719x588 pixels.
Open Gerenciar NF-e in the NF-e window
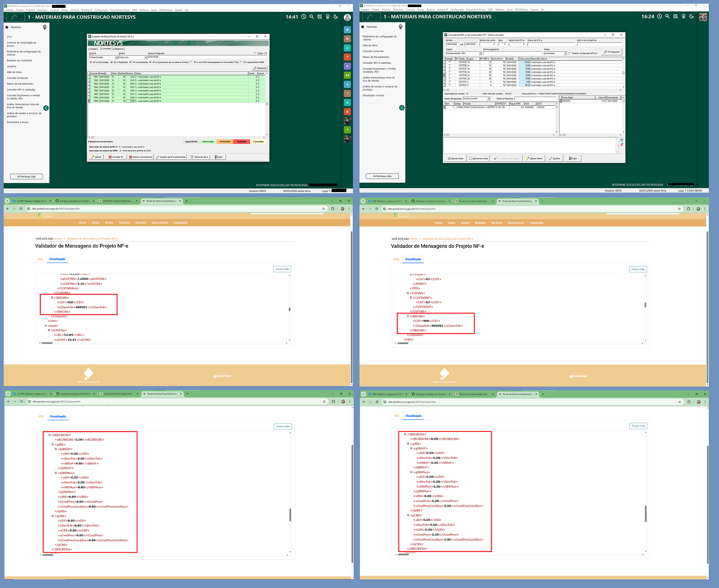pyautogui.click(x=199, y=157)
